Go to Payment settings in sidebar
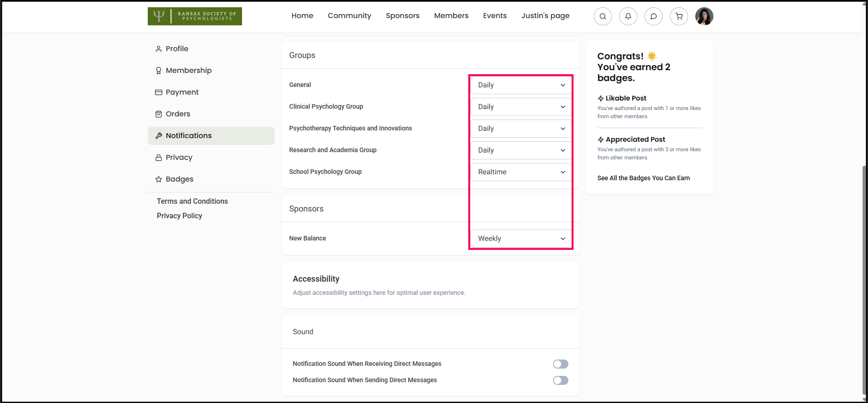This screenshot has height=403, width=868. coord(182,92)
